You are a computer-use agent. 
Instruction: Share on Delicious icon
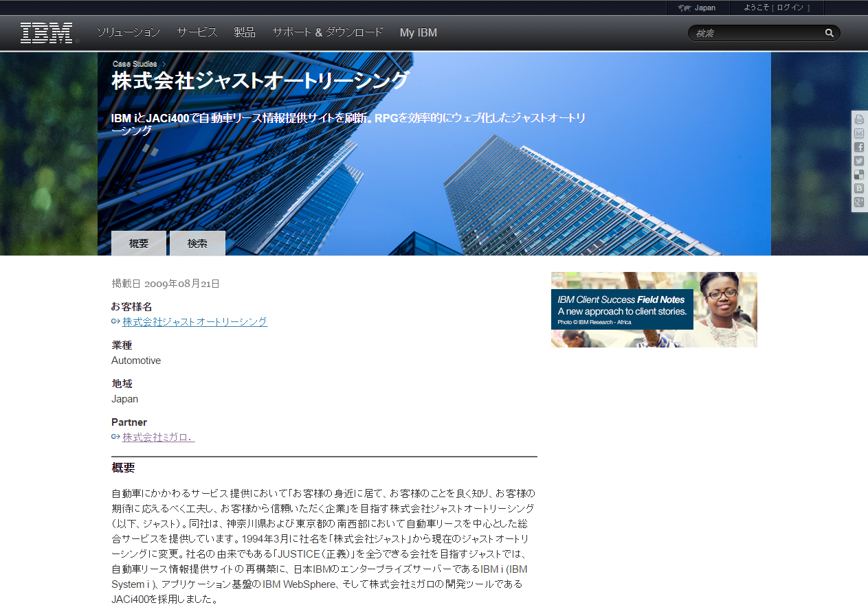pyautogui.click(x=859, y=174)
